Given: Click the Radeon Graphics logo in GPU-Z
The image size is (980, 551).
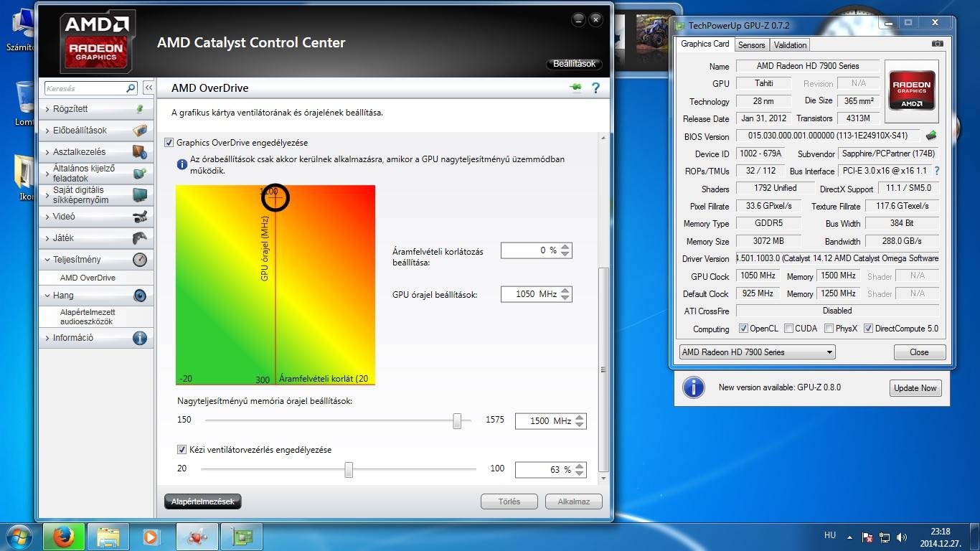Looking at the screenshot, I should pyautogui.click(x=912, y=90).
